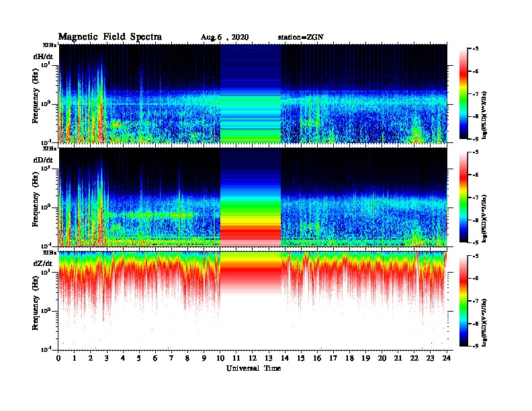Click the dD/dt panel's color scale bar
Screen dimensions: 532x411
tap(463, 197)
